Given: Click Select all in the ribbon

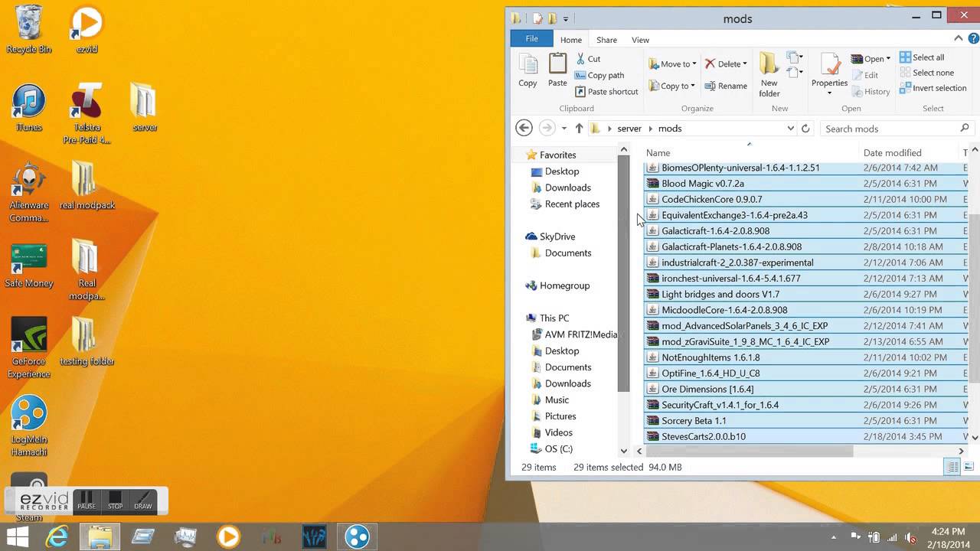Looking at the screenshot, I should coord(922,57).
